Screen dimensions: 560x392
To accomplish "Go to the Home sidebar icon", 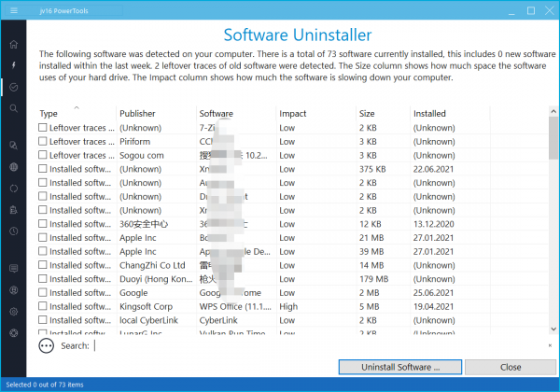I will [14, 44].
